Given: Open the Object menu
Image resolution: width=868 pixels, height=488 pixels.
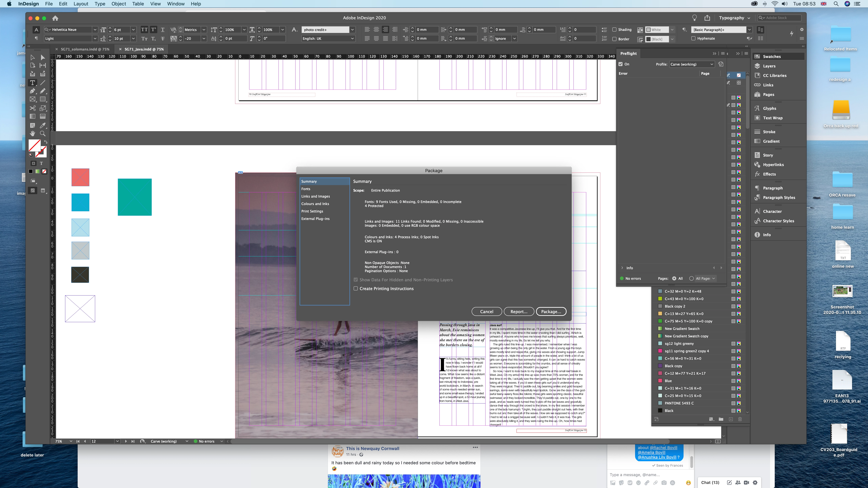Looking at the screenshot, I should point(119,4).
